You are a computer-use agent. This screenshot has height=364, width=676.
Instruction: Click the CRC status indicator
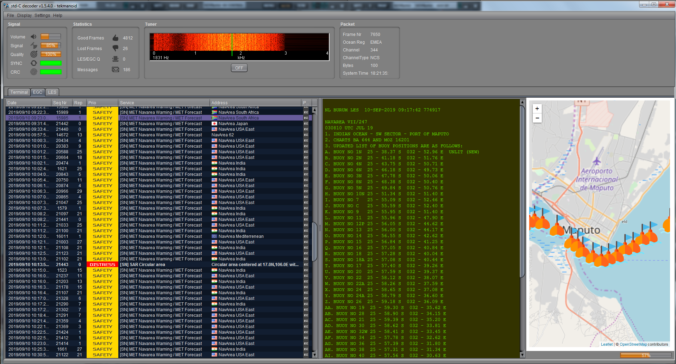[51, 72]
